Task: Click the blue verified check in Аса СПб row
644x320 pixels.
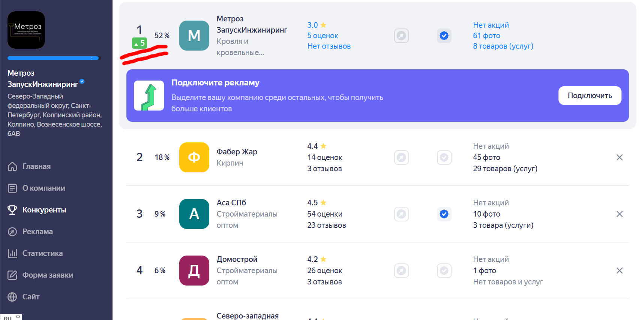Action: [444, 214]
